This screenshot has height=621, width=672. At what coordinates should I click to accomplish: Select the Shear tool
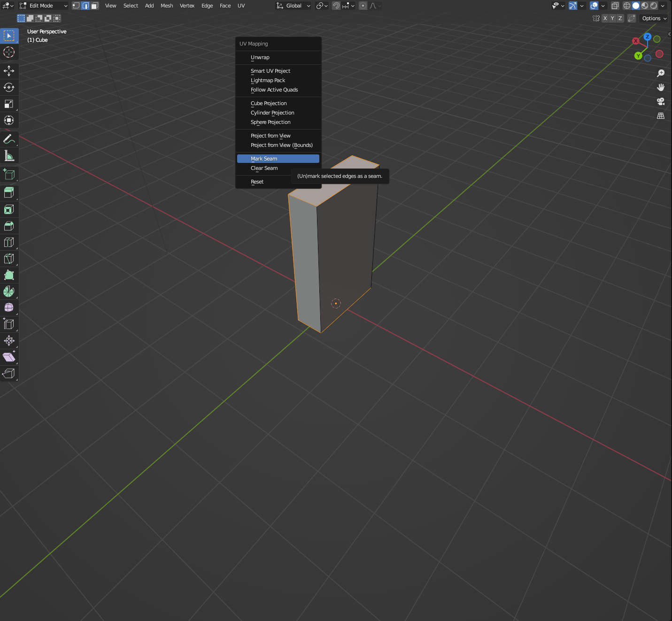point(9,357)
